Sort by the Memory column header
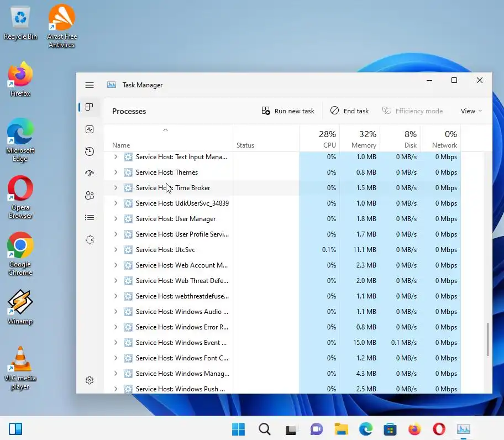Image resolution: width=504 pixels, height=440 pixels. 359,138
